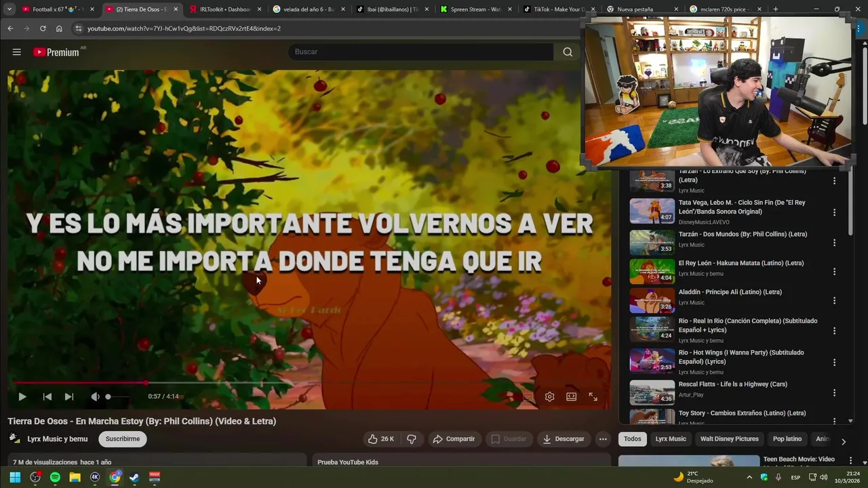The height and width of the screenshot is (488, 868).
Task: Open YouTube guide hamburger menu
Action: coord(17,52)
